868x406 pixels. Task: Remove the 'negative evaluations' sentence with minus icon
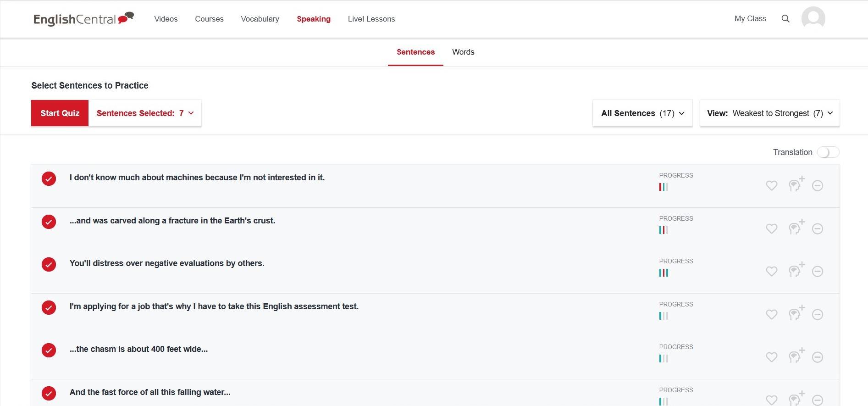pyautogui.click(x=818, y=272)
